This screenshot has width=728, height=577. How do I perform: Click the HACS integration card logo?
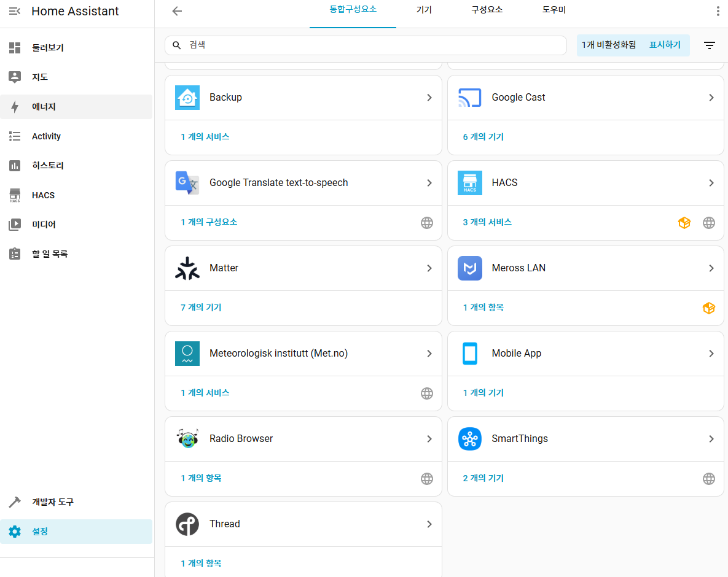pos(469,183)
